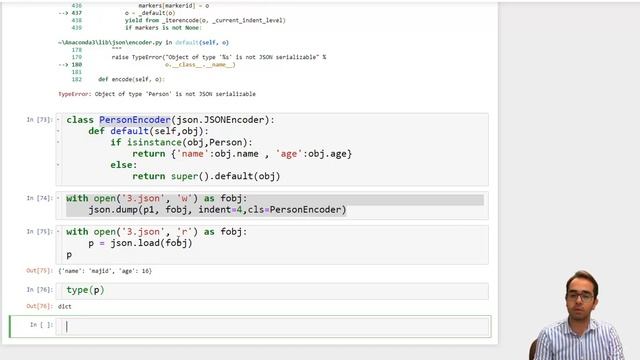Click traceback line 182 'def encode(self, o):'
The height and width of the screenshot is (360, 640).
coord(131,79)
